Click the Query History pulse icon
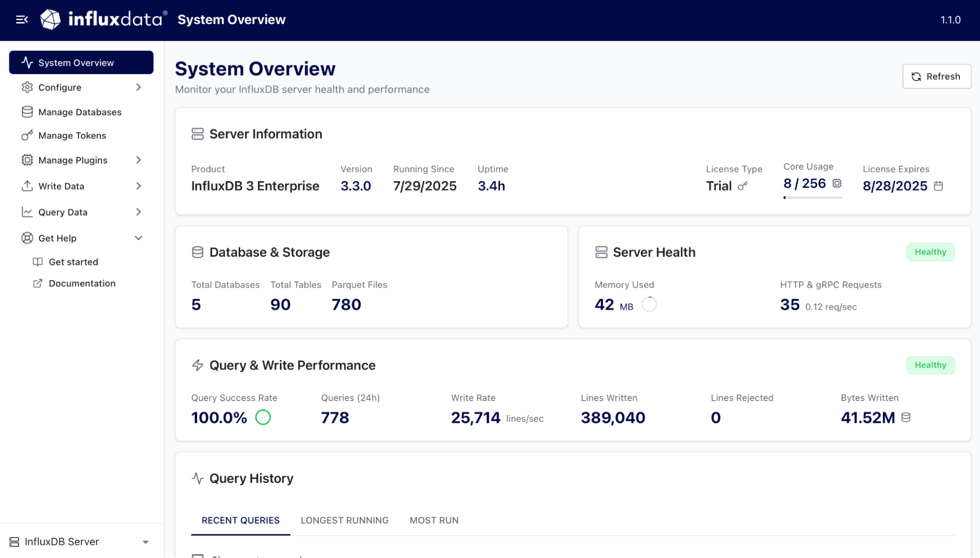 click(198, 479)
